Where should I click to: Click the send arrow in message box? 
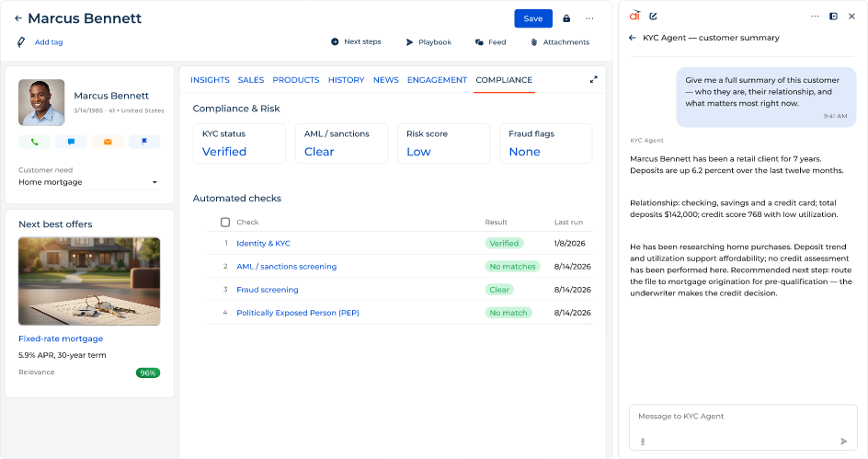tap(844, 442)
